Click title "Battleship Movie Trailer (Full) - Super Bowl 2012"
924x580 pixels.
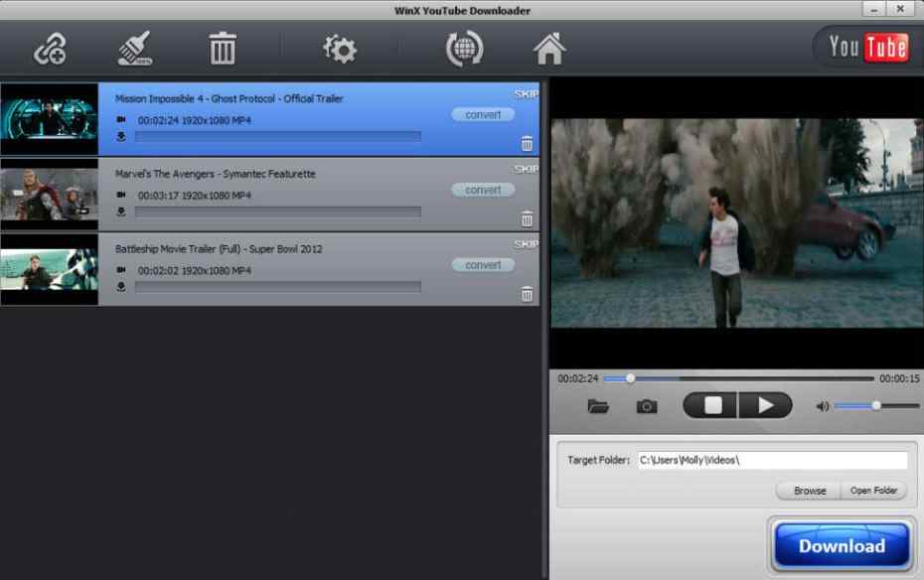tap(219, 249)
